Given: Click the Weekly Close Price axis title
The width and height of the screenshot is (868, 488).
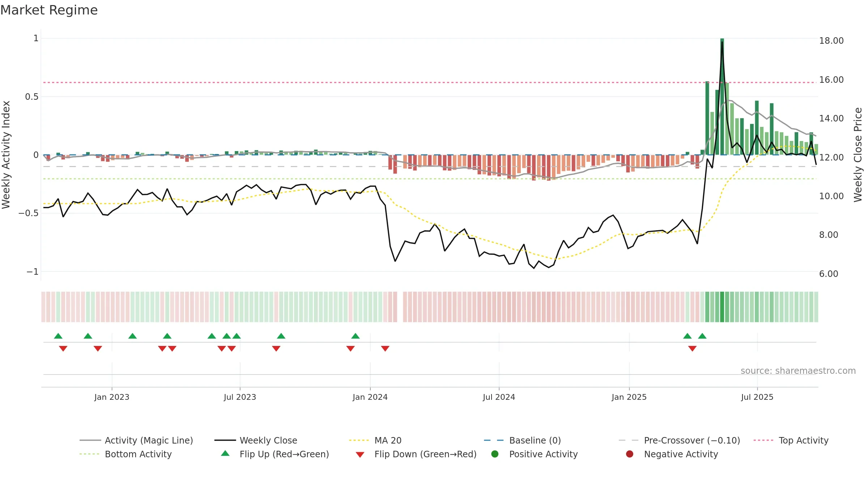Looking at the screenshot, I should [x=858, y=155].
